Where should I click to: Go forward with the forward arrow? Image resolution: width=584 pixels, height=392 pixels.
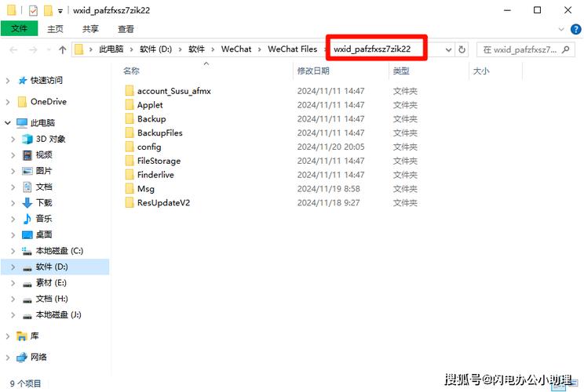click(33, 49)
